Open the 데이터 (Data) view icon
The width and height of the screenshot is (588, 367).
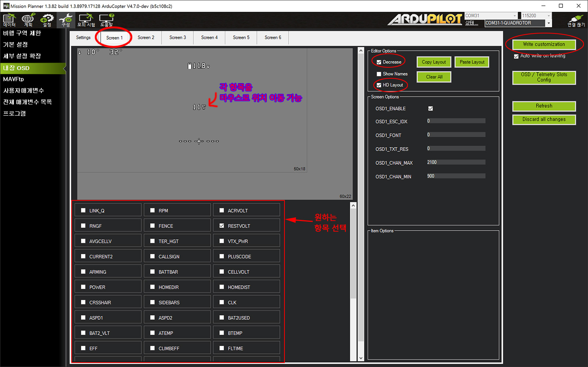tap(9, 20)
